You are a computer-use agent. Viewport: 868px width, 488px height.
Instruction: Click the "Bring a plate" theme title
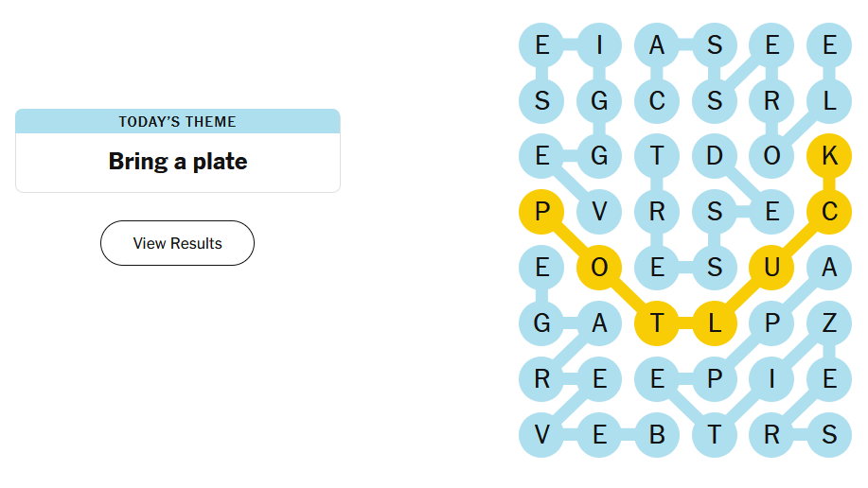(x=178, y=162)
